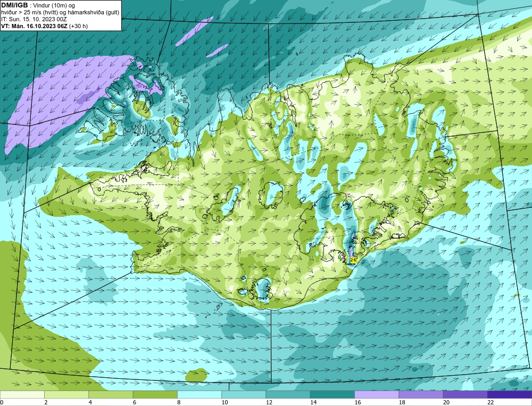Click the lavender 16–18 m/s legend swatch
This screenshot has width=532, height=406.
pyautogui.click(x=377, y=394)
